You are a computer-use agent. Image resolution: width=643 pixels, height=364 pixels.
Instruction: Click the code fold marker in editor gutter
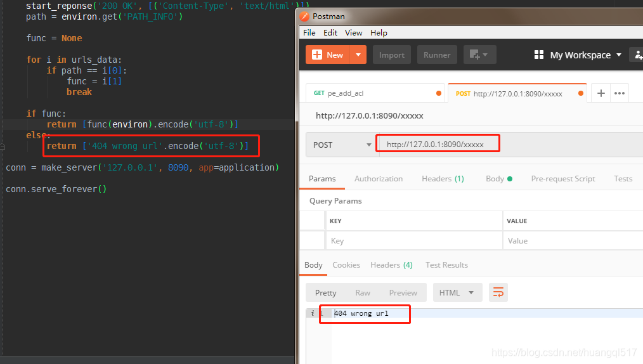point(2,146)
